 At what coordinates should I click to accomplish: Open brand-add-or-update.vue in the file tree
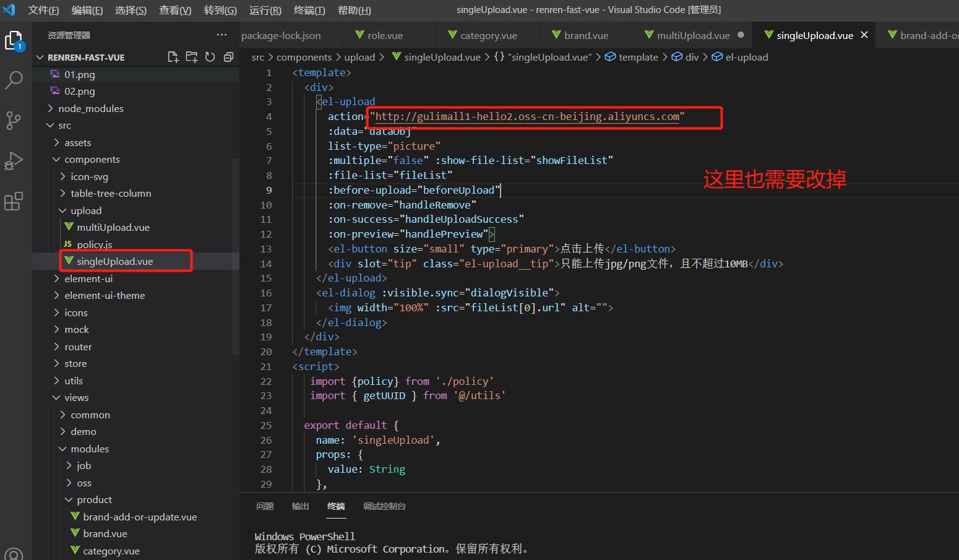pos(140,517)
